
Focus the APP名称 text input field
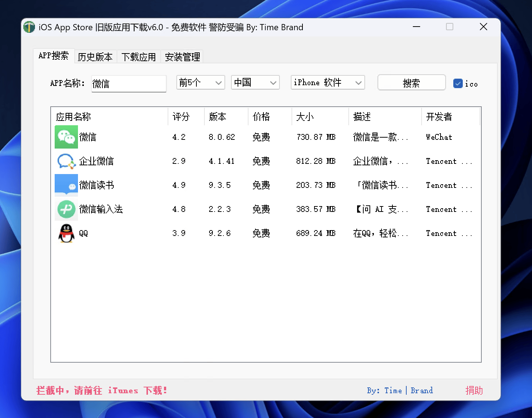tap(129, 84)
